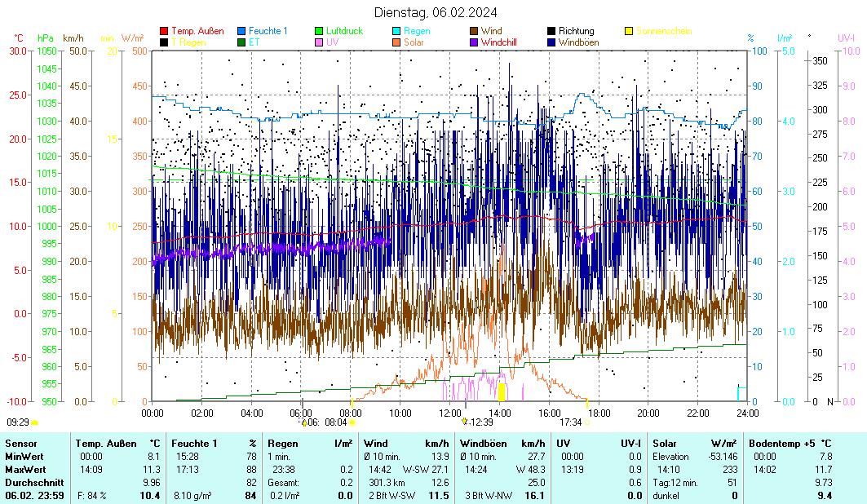Click the purple Windchill legend square
Image resolution: width=867 pixels, height=504 pixels.
pyautogui.click(x=474, y=42)
